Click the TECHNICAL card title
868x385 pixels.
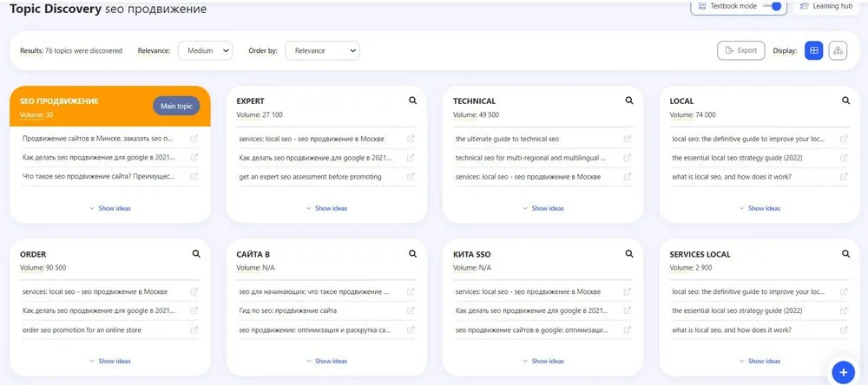(475, 101)
